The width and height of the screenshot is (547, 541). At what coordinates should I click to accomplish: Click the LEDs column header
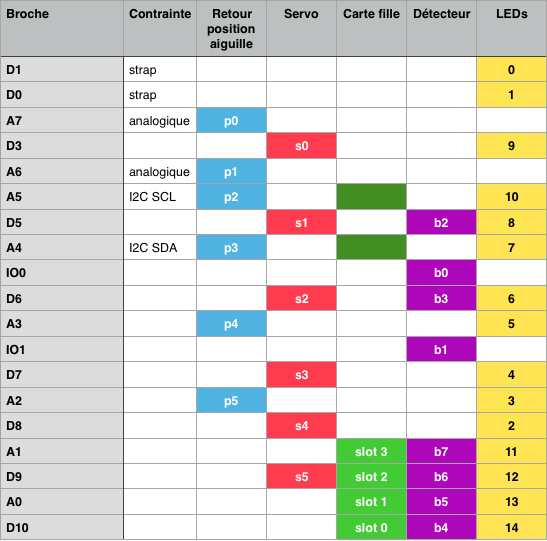[511, 28]
